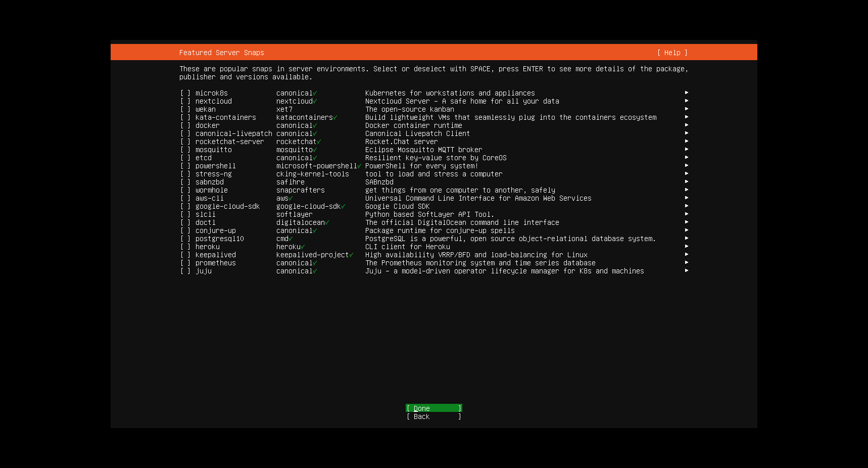Click description 'The open-source kanban'
868x468 pixels.
(410, 109)
